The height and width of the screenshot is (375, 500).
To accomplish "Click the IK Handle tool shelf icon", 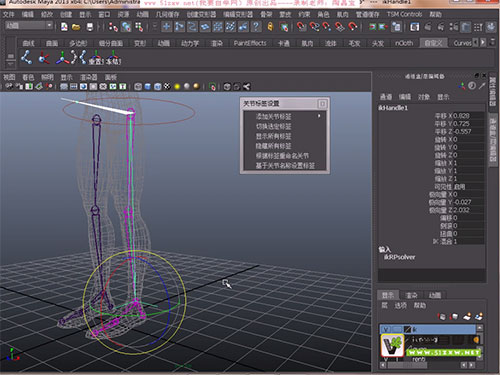I will coord(44,57).
